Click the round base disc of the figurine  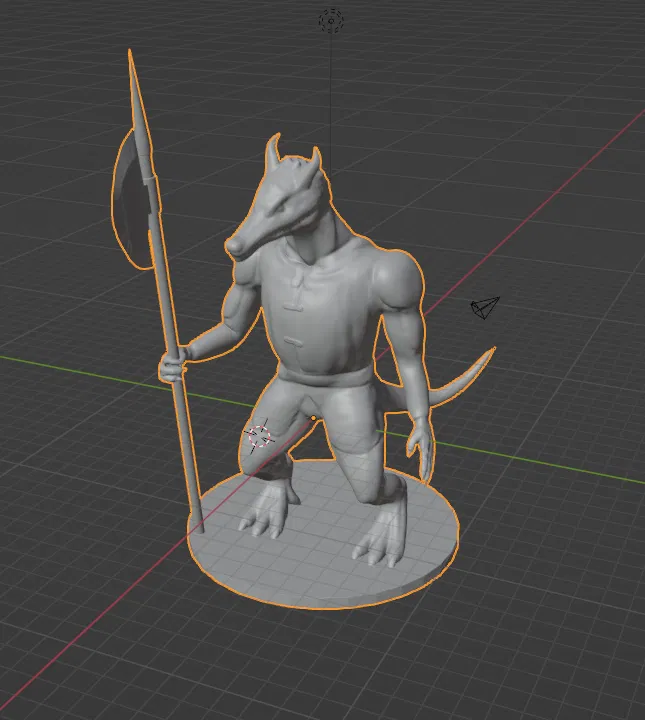323,537
